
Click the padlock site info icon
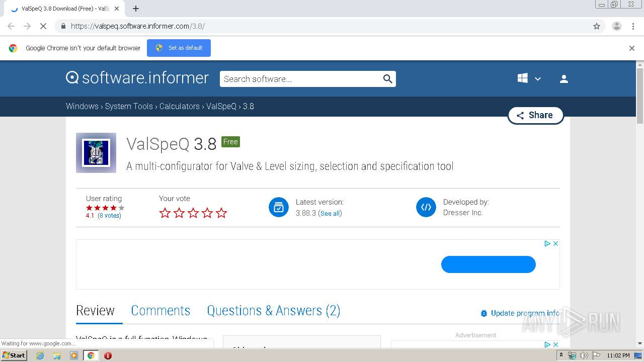coord(63,26)
